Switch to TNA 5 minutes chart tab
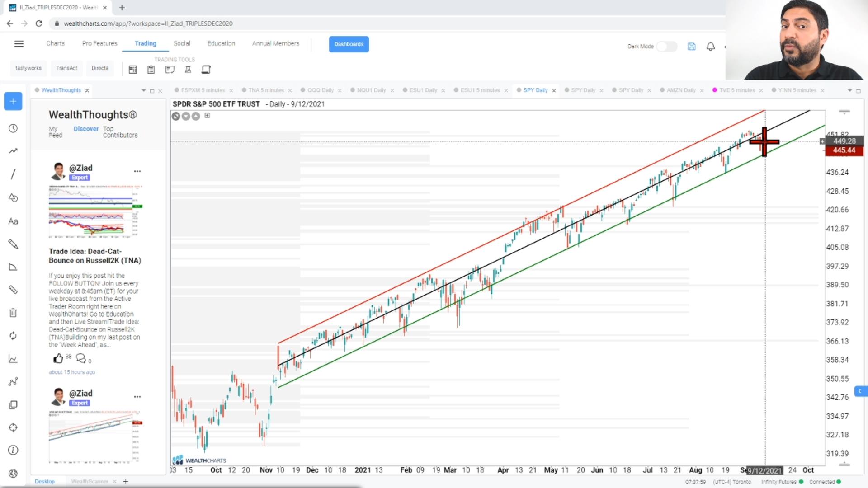The height and width of the screenshot is (488, 868). pyautogui.click(x=266, y=90)
